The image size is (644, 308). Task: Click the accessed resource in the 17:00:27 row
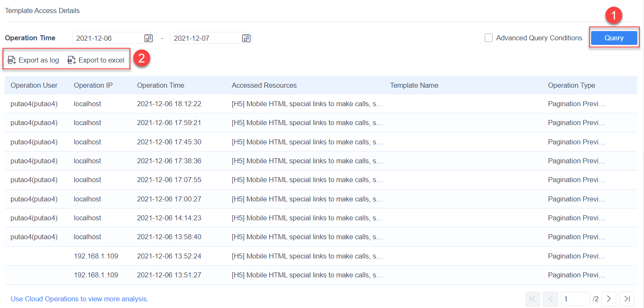click(x=307, y=199)
